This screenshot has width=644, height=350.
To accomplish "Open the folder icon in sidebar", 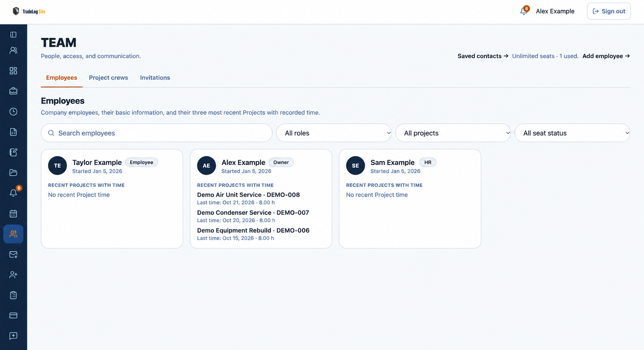I will click(x=13, y=173).
